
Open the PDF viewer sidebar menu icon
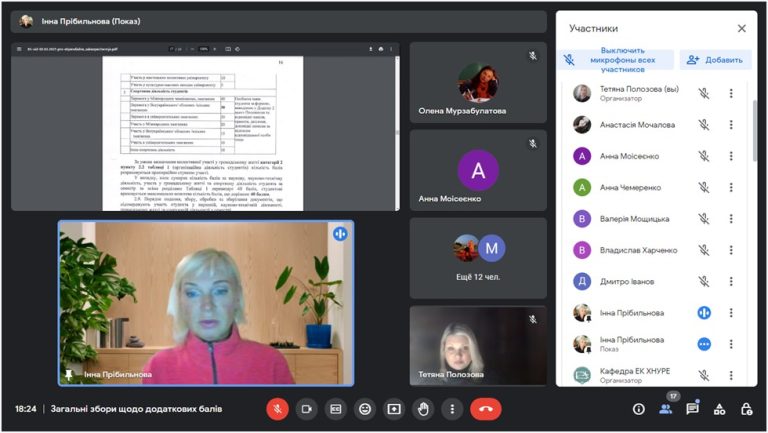click(x=19, y=49)
